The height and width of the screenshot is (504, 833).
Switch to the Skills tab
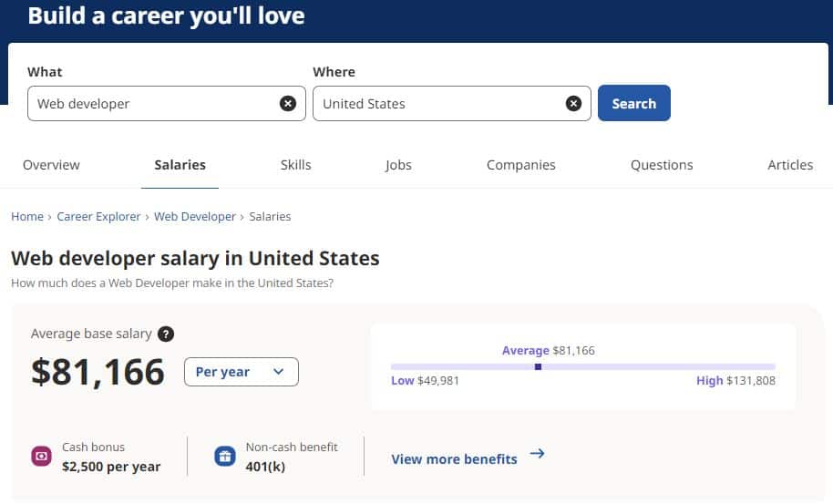pos(296,165)
